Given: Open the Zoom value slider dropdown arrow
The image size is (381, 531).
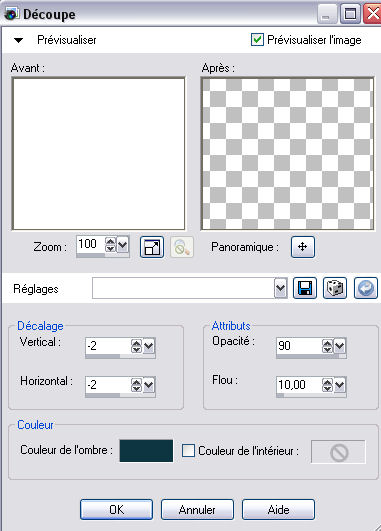Looking at the screenshot, I should click(123, 245).
